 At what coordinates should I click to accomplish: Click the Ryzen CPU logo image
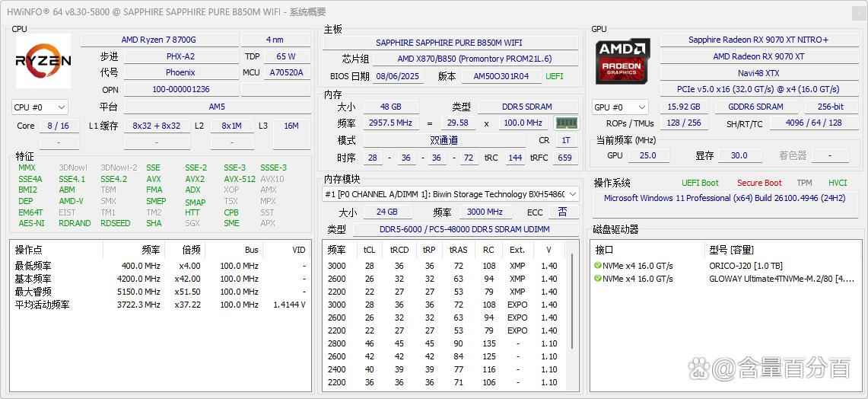point(43,61)
